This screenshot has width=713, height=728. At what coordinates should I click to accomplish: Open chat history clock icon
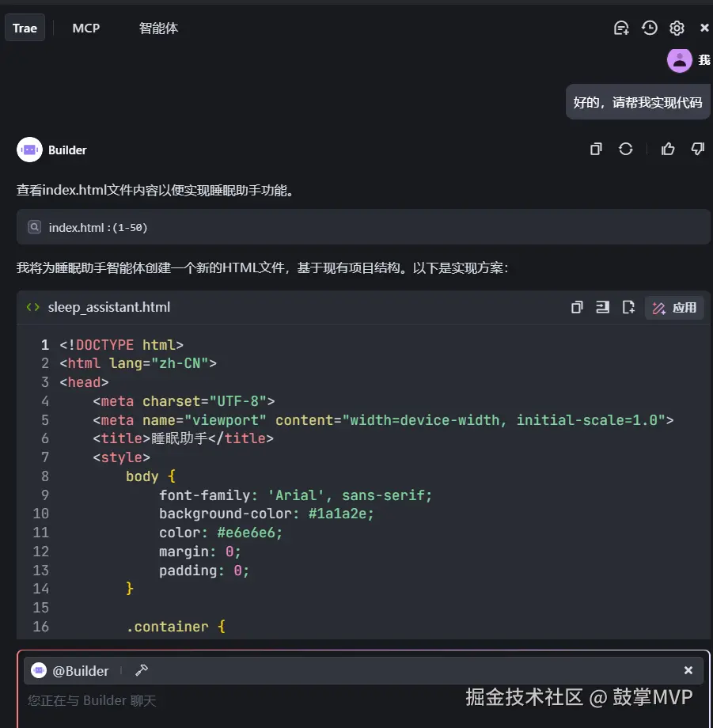click(650, 28)
